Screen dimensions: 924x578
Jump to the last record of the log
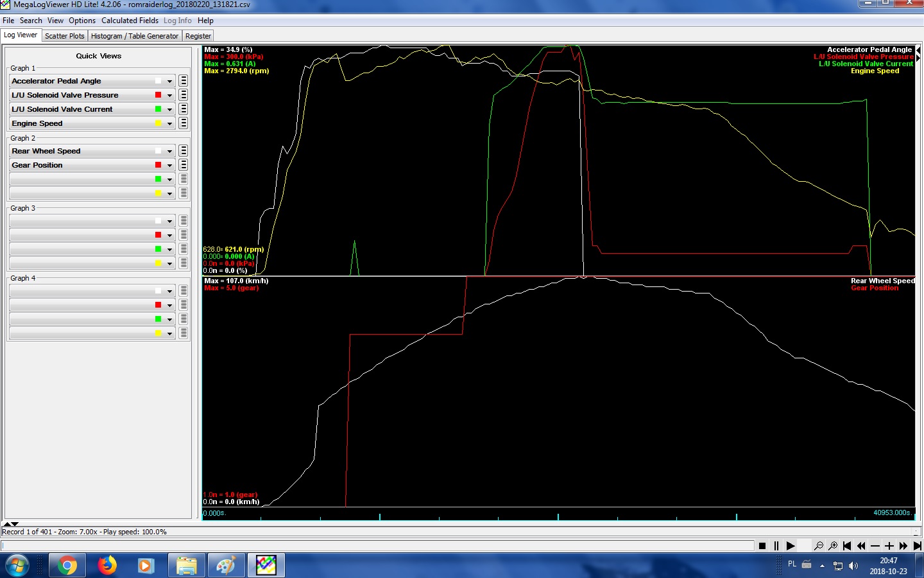pyautogui.click(x=918, y=546)
